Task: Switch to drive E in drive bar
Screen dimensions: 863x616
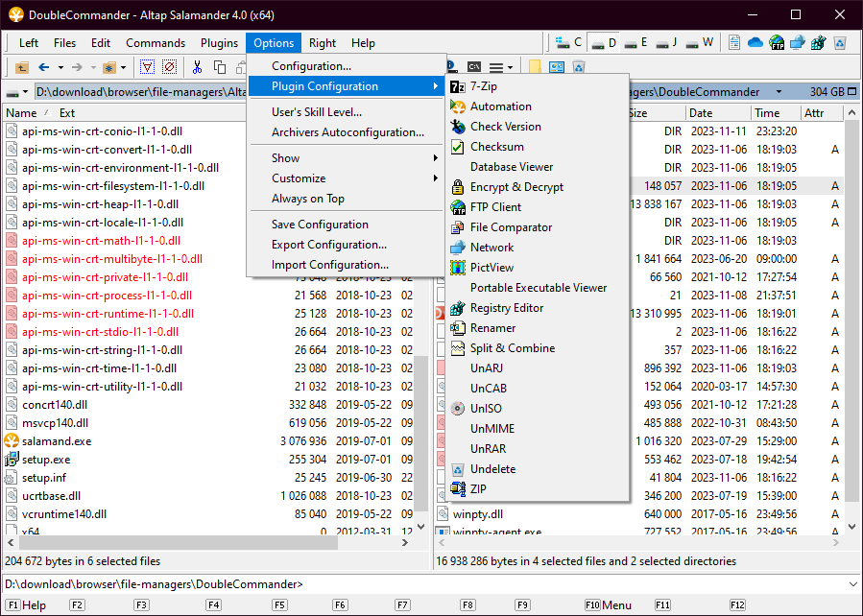Action: pyautogui.click(x=635, y=43)
